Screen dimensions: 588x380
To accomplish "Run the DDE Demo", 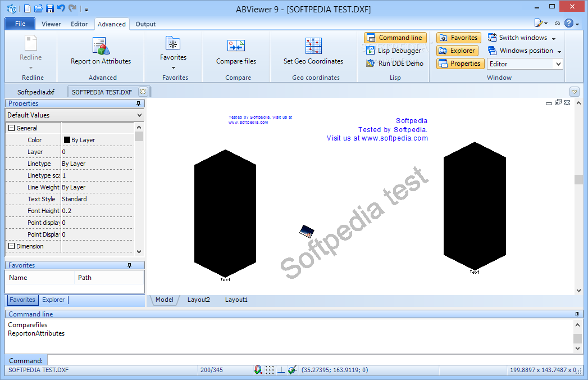I will coord(395,64).
